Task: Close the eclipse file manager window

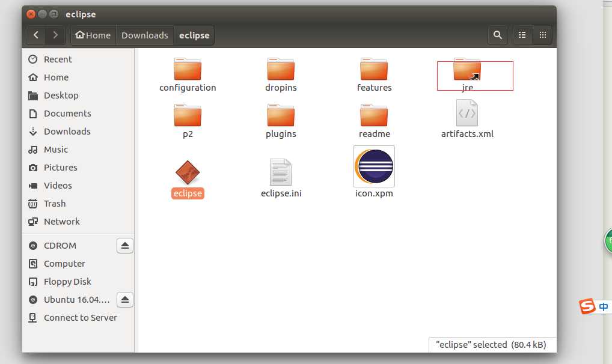Action: [x=31, y=14]
